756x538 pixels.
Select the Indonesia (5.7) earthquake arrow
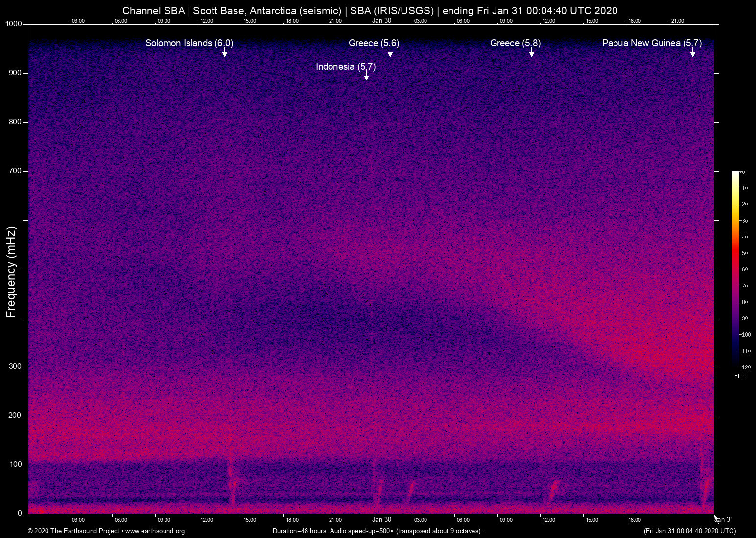pos(366,77)
